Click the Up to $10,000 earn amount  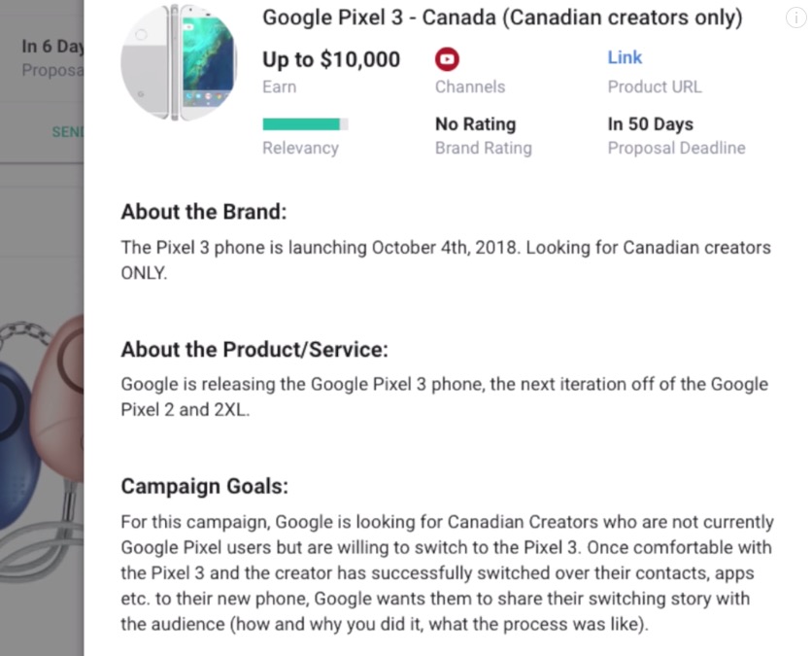(x=331, y=59)
